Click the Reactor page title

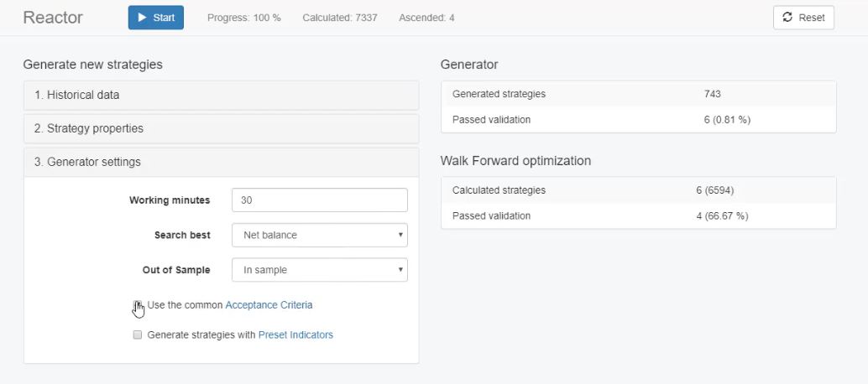52,18
